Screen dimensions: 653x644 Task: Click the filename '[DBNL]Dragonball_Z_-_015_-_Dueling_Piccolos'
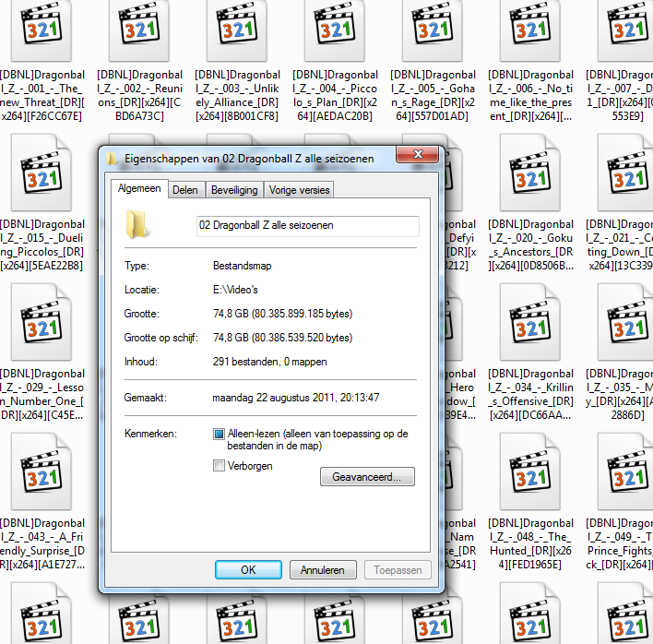coord(42,244)
